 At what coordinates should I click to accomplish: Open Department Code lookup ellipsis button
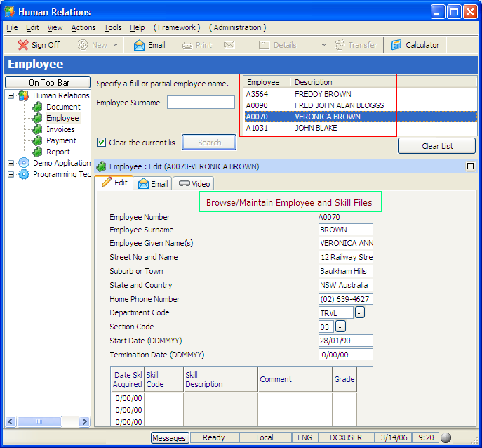360,312
